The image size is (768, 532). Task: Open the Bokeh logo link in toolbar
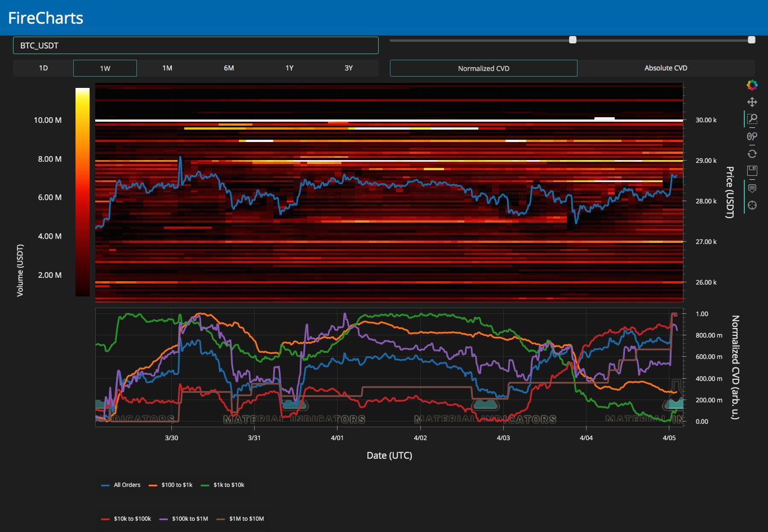[x=752, y=85]
